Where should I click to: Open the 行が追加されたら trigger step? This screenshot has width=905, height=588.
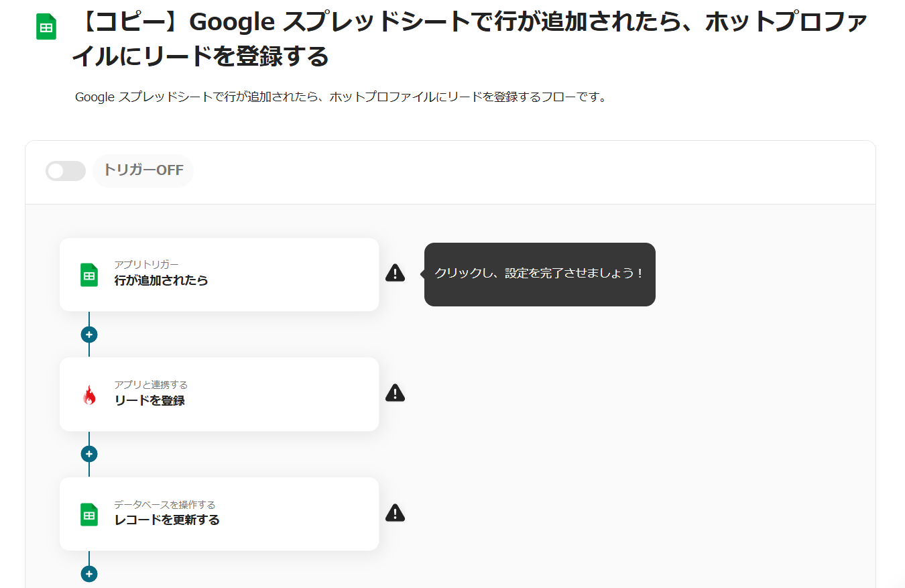click(x=219, y=275)
